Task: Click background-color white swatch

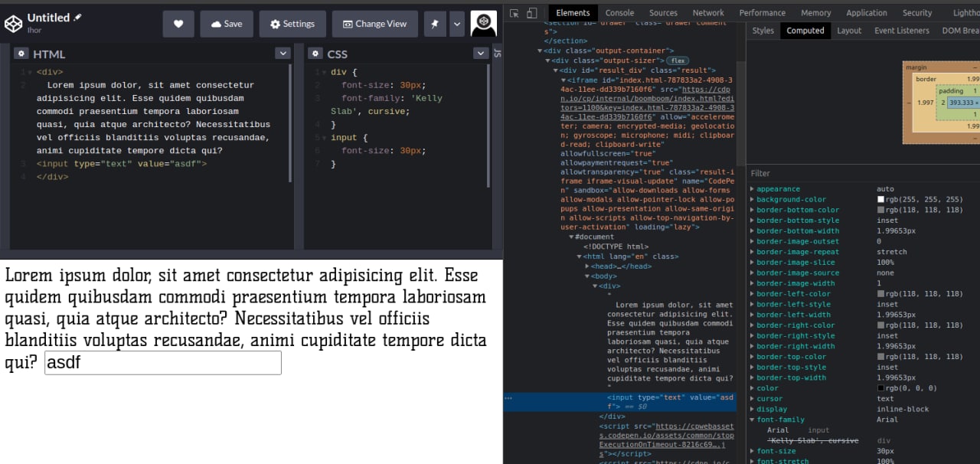Action: point(880,200)
